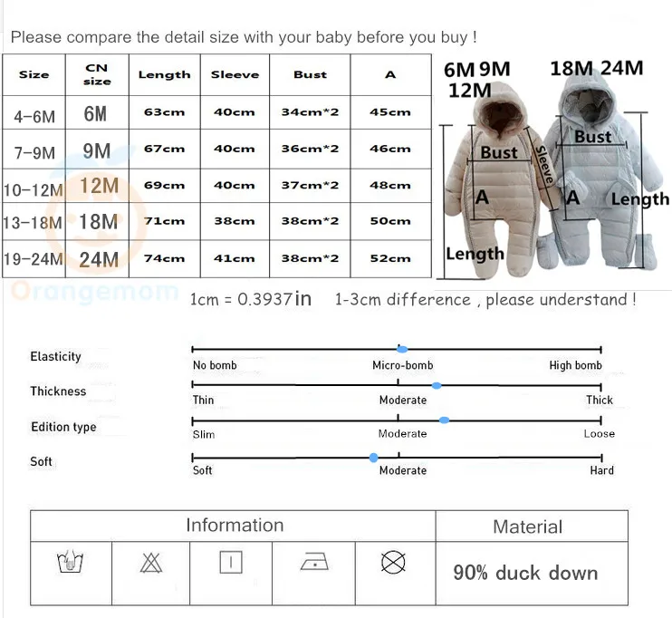Click the "48cm" A value

click(390, 185)
